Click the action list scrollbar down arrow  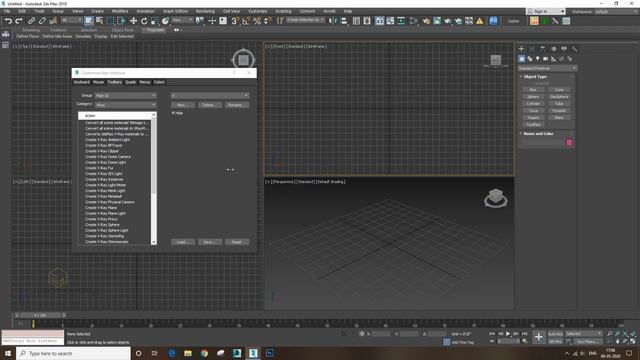[x=154, y=242]
